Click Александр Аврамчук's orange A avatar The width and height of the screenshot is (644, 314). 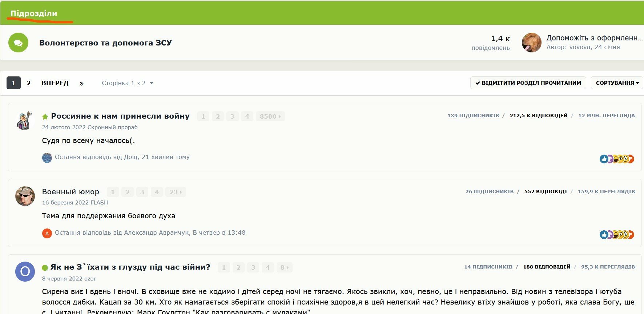[47, 233]
